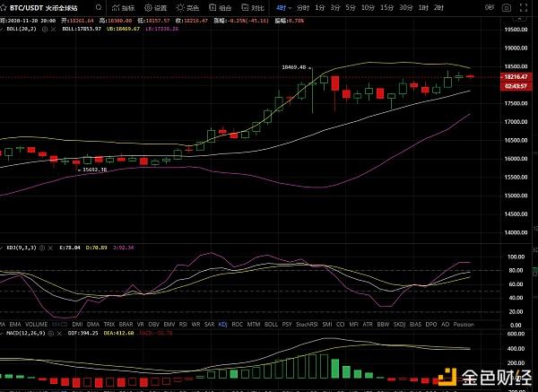Open the 设置 chart settings
538x392 pixels.
pos(155,7)
